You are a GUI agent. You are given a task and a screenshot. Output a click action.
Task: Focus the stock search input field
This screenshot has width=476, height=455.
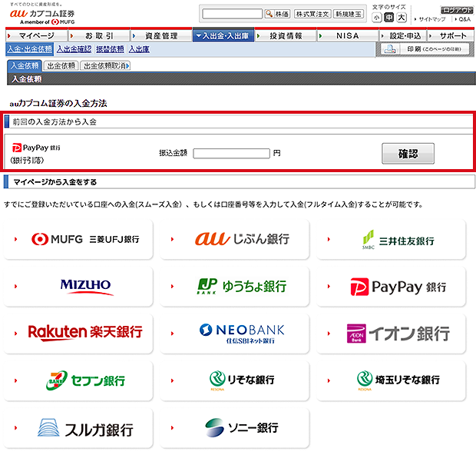pos(232,14)
